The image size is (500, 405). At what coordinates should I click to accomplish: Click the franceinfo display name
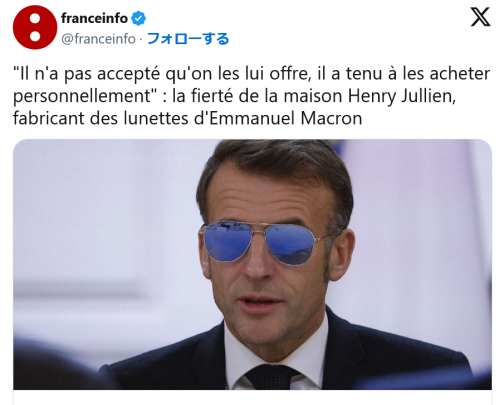[94, 18]
